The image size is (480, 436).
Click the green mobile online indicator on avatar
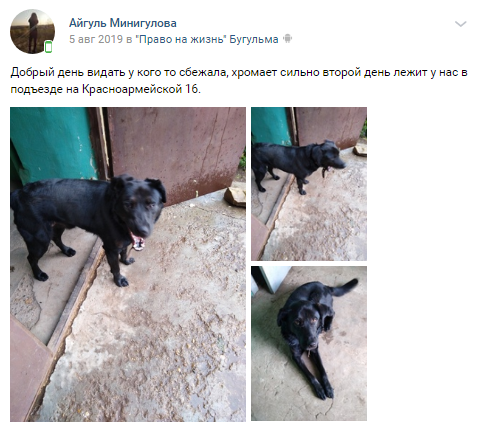point(49,47)
